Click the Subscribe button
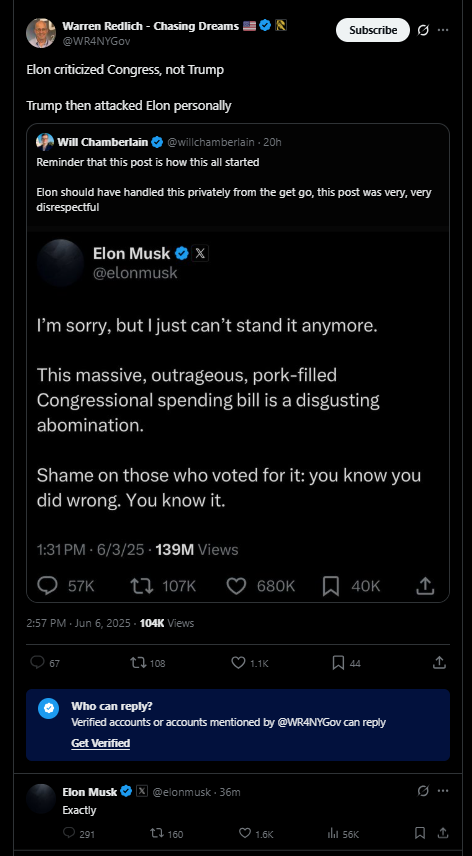 [373, 30]
